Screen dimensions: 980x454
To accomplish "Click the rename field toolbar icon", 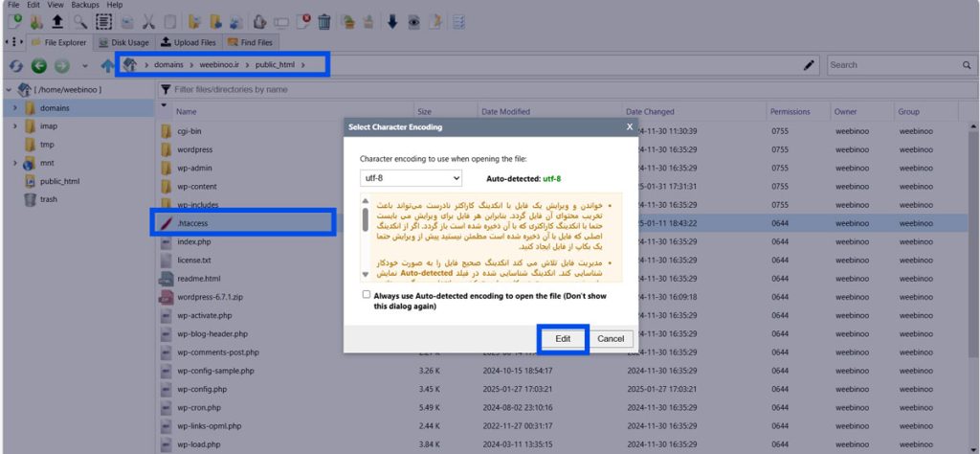I will click(280, 23).
